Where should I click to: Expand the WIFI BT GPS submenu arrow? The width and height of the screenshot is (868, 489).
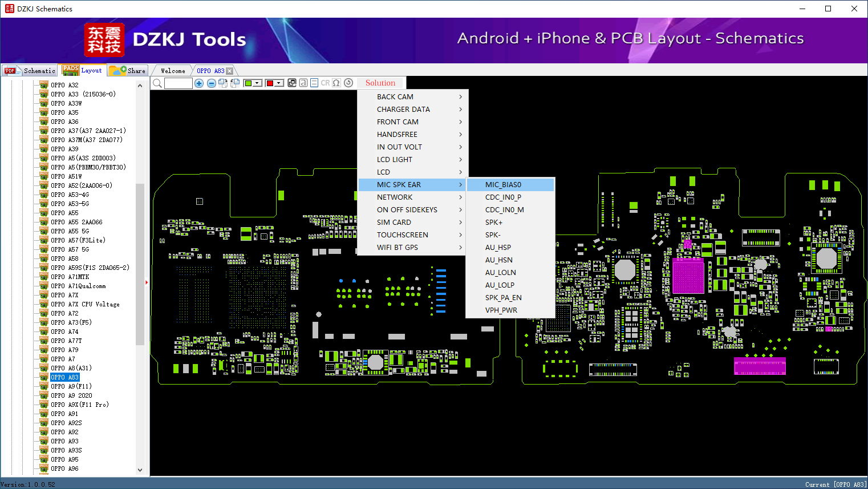click(x=461, y=248)
